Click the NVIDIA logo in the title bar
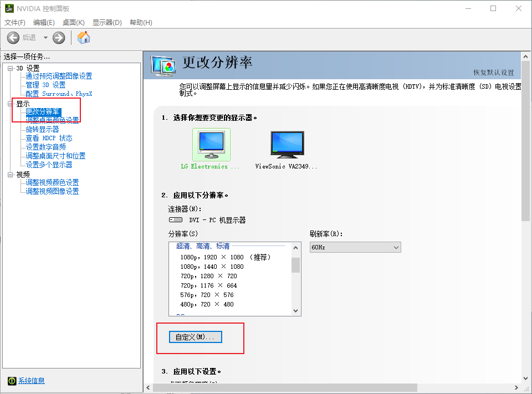The height and width of the screenshot is (394, 532). (9, 8)
